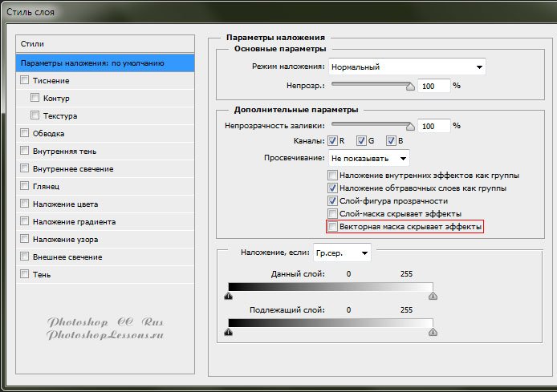The width and height of the screenshot is (557, 392).
Task: Click the black handle of Данный слой
Action: click(x=229, y=296)
